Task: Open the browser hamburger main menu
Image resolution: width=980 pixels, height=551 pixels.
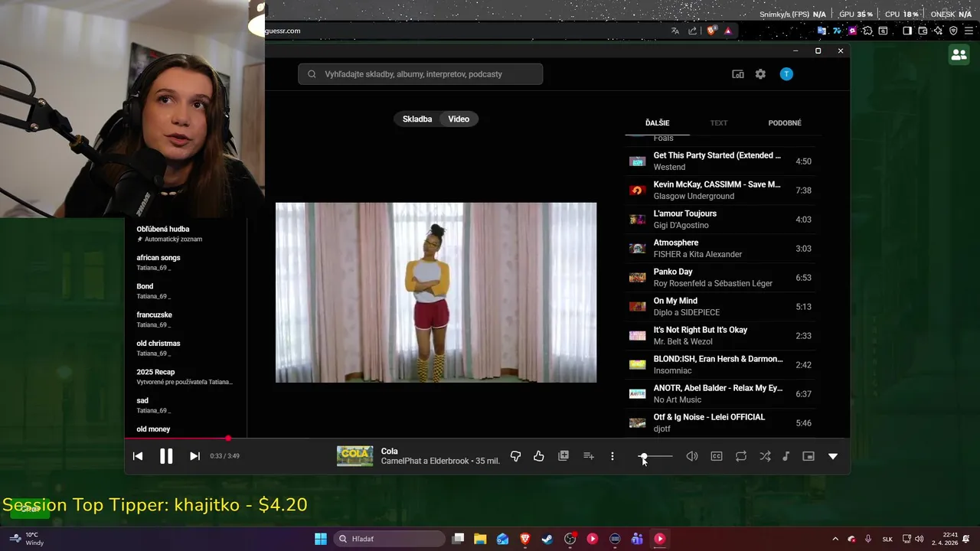Action: click(x=969, y=31)
